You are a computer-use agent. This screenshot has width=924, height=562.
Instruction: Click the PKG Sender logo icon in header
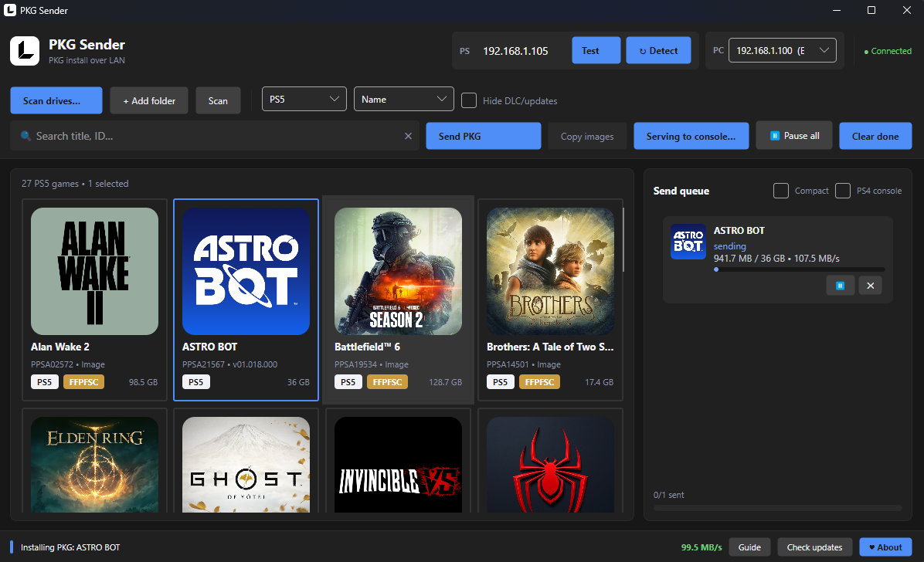click(25, 51)
